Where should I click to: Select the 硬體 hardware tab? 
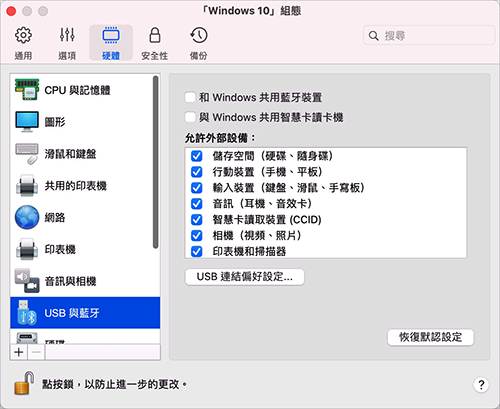[111, 43]
